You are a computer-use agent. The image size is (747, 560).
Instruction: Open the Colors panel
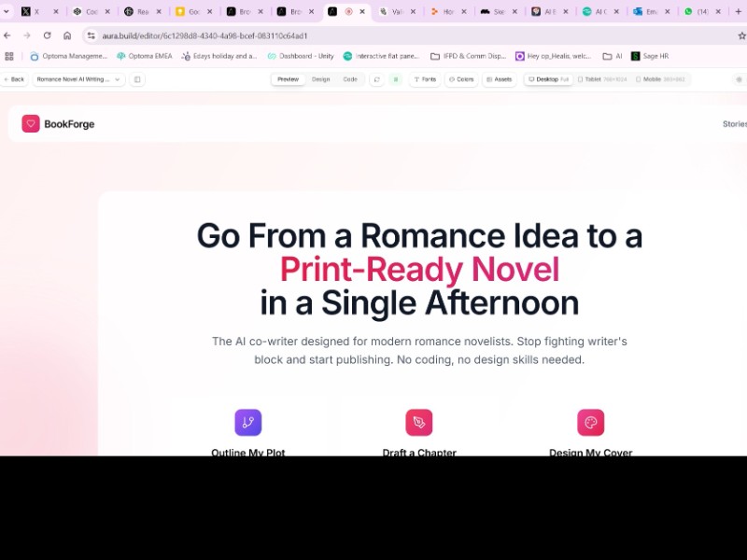pos(461,79)
